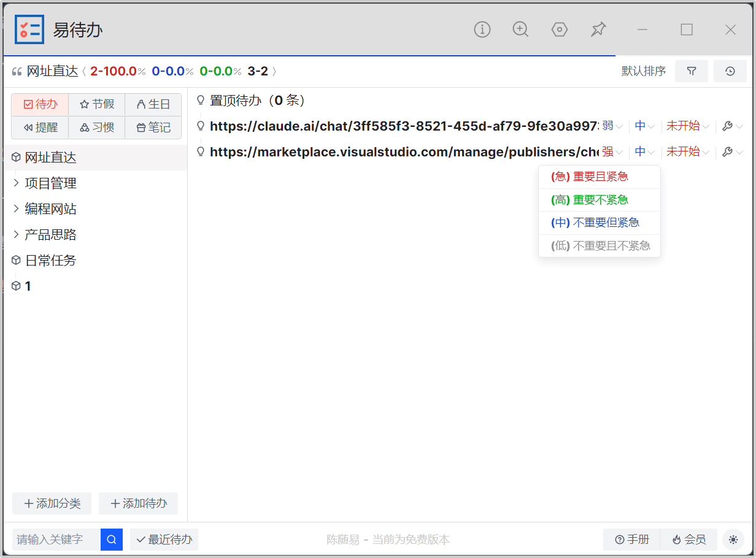Click the blue search magnifier button
This screenshot has height=558, width=756.
112,540
